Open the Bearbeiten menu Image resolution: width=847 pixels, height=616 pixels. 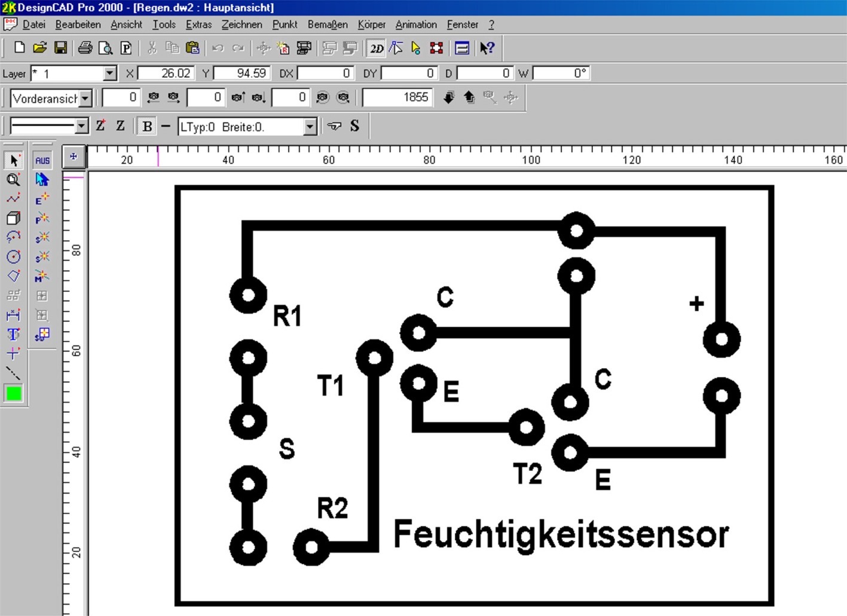point(78,24)
